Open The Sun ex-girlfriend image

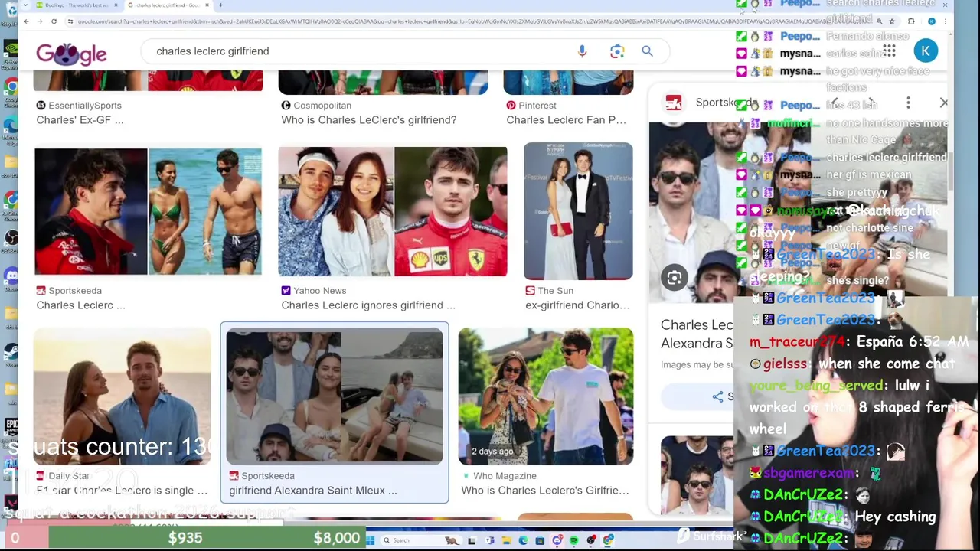click(578, 211)
